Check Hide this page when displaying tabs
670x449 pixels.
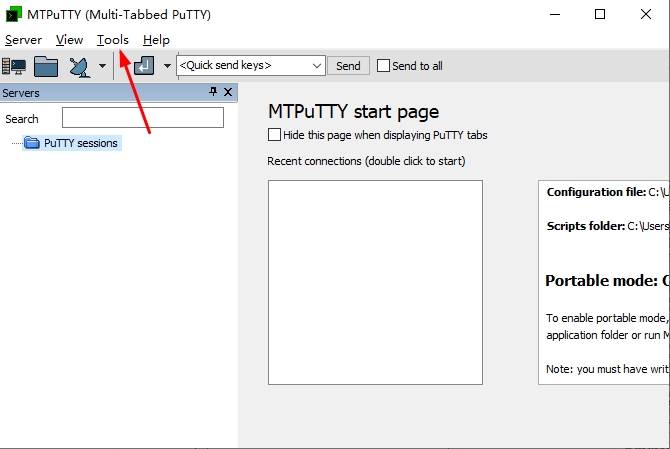point(275,135)
